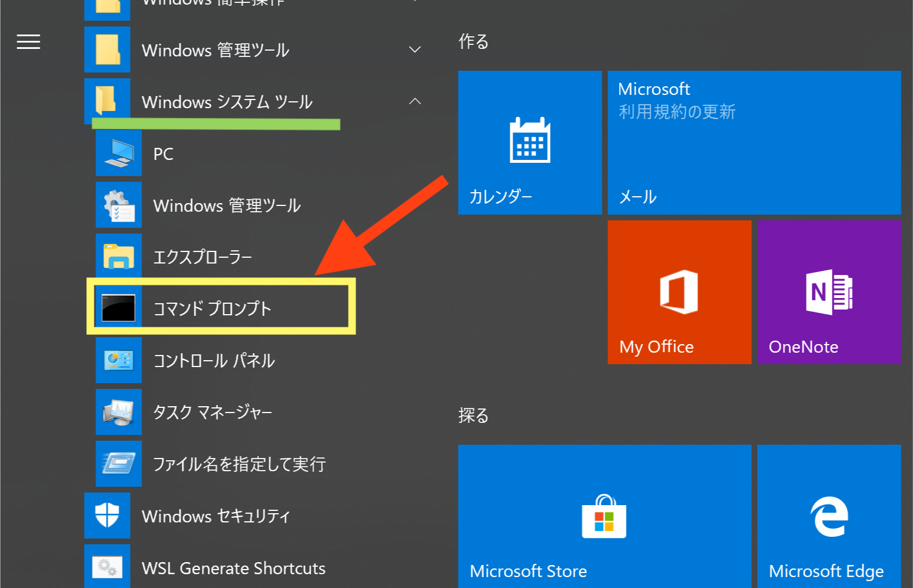Expand the Windows 管理ツール folder chevron
This screenshot has width=913, height=588.
click(x=415, y=50)
